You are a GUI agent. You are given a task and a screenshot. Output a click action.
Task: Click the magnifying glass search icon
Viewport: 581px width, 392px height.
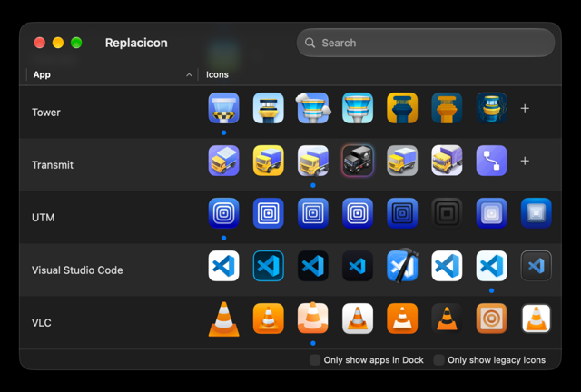[310, 43]
